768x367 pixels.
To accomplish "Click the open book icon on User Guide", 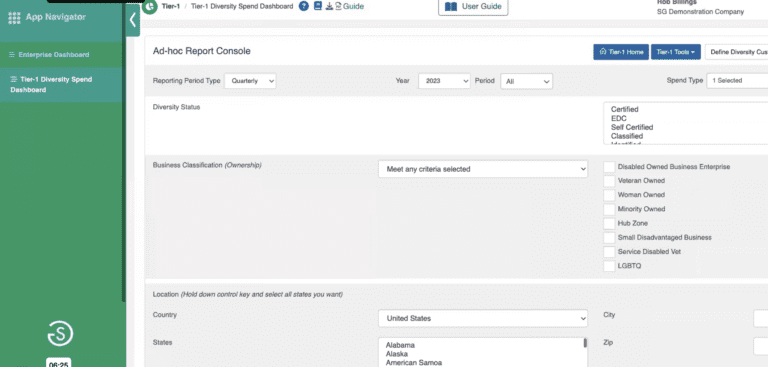I will [451, 7].
